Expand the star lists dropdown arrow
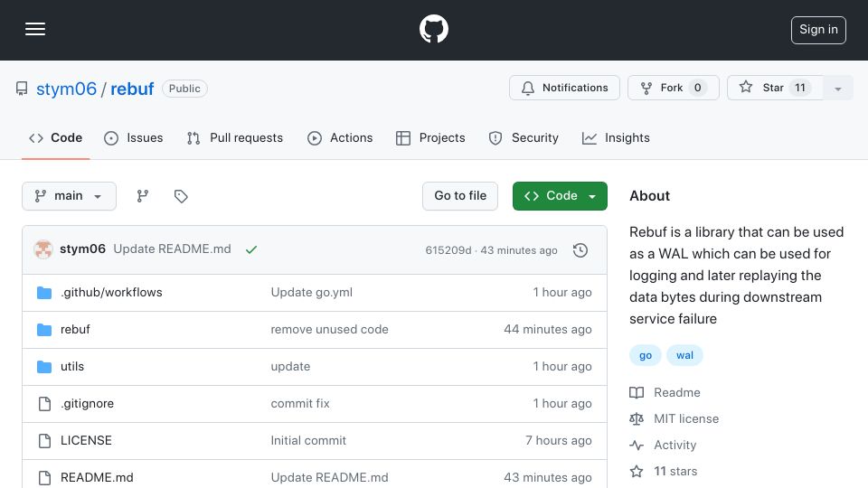 (x=838, y=89)
